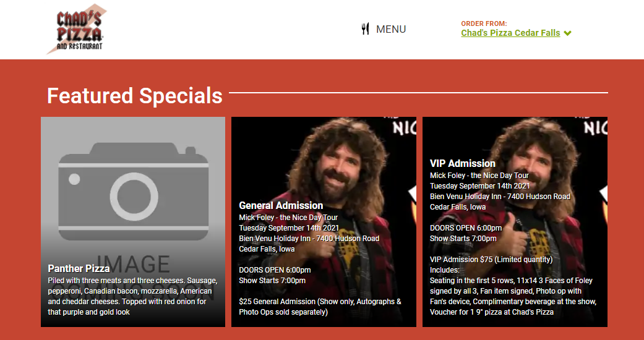The height and width of the screenshot is (340, 644).
Task: Click VIP Admission $75 limited quantity text
Action: (491, 260)
